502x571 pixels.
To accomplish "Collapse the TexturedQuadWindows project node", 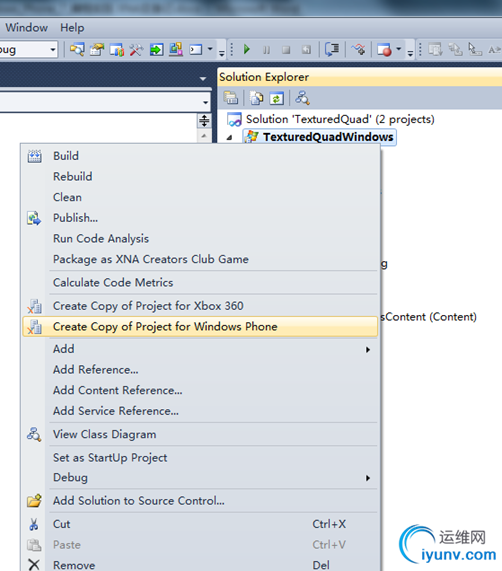I will (229, 138).
